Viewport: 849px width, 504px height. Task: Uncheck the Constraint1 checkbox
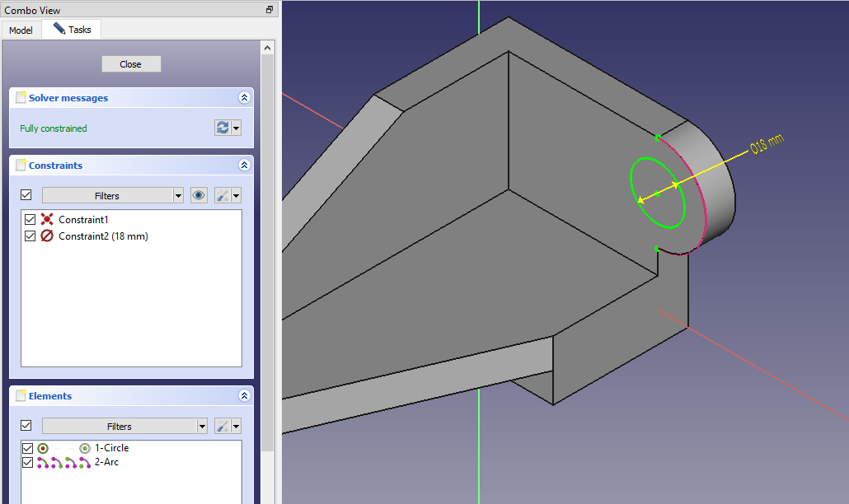(x=30, y=220)
